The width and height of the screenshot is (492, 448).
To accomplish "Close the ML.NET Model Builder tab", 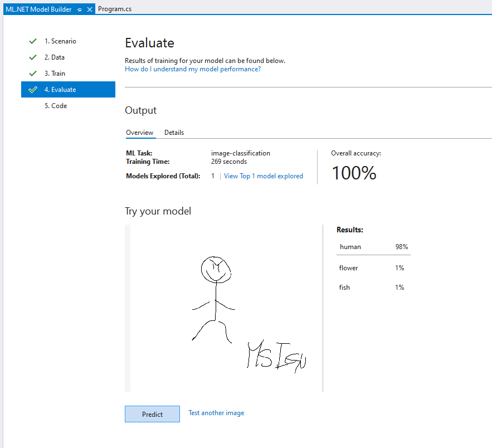I will click(x=90, y=9).
